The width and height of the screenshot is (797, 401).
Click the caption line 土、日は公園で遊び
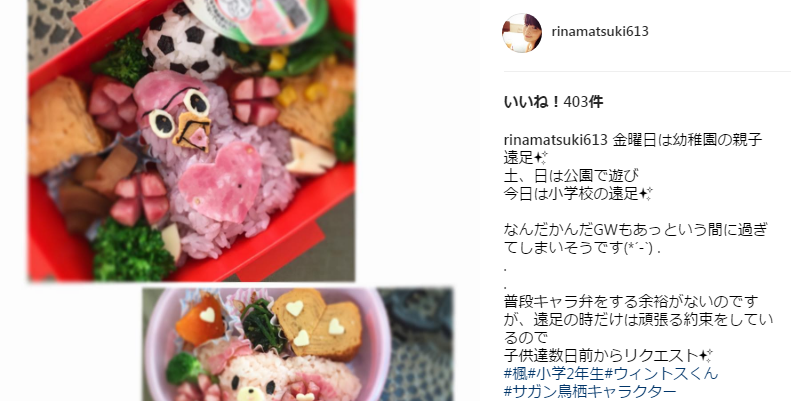(571, 176)
